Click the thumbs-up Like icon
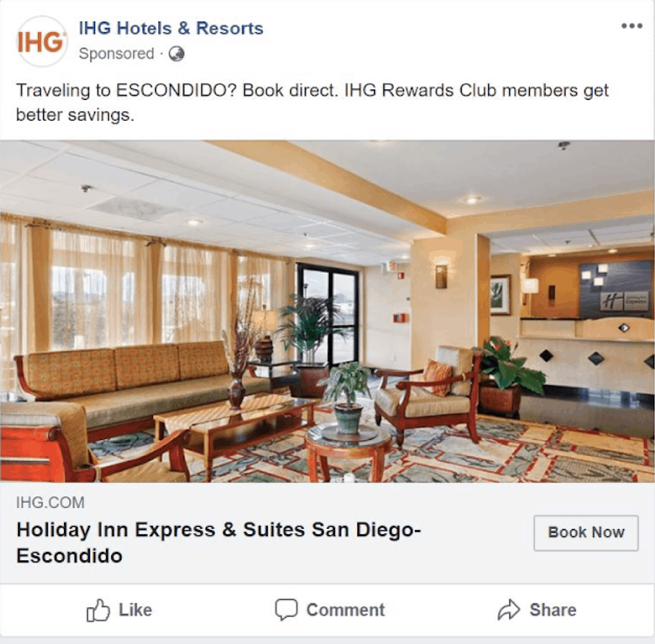 (98, 610)
